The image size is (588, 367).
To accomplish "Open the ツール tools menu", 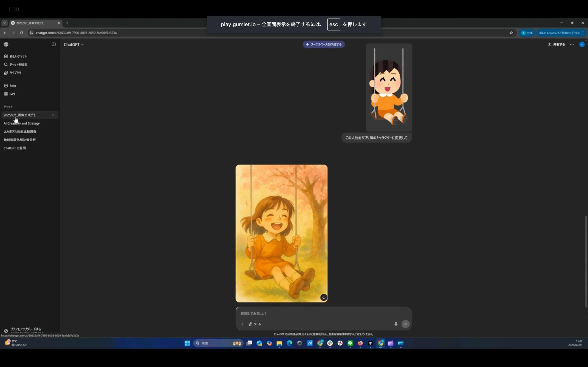I will point(255,324).
